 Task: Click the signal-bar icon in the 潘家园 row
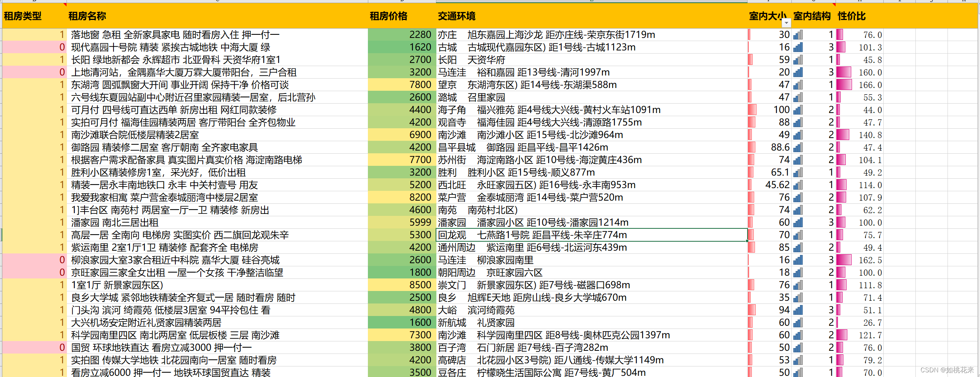(798, 223)
